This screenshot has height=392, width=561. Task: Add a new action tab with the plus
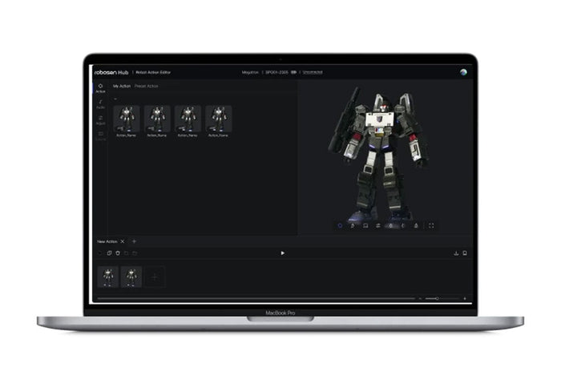click(x=134, y=241)
